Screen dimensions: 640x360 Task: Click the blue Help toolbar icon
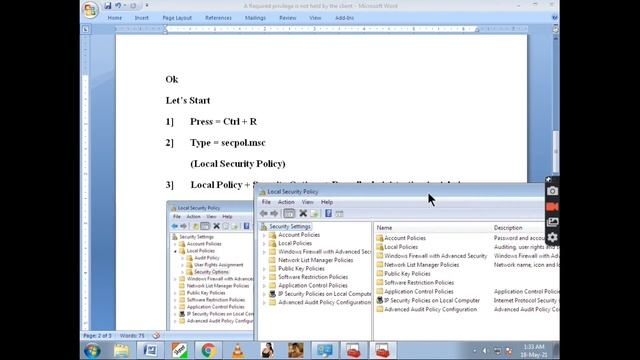pos(328,213)
